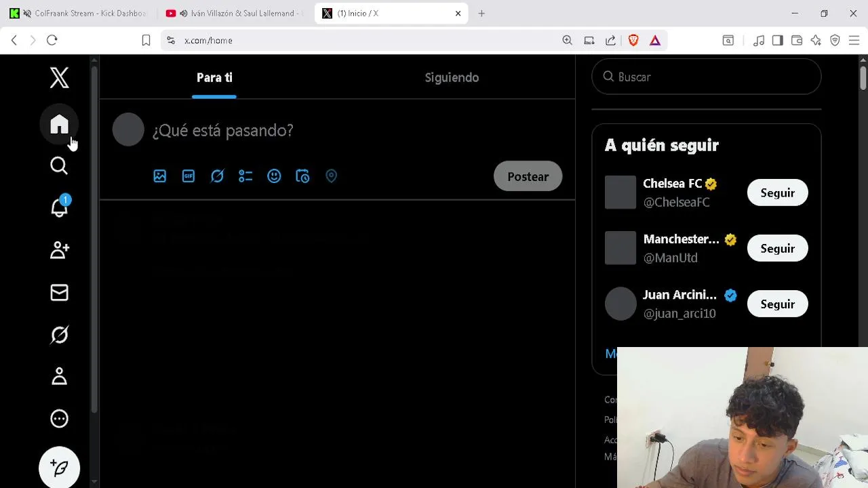Screen dimensions: 868x488
Task: Open the @juan_arci10 profile handle
Action: pos(679,313)
